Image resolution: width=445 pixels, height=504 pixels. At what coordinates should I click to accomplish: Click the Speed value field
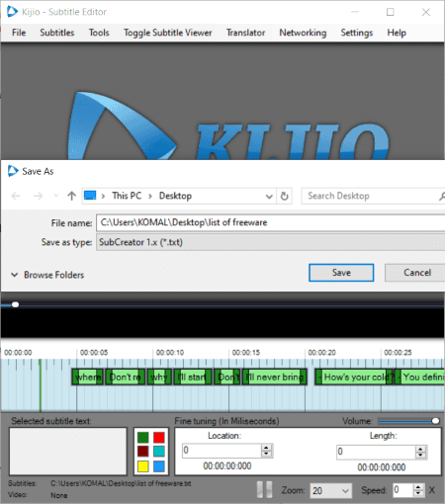[402, 490]
